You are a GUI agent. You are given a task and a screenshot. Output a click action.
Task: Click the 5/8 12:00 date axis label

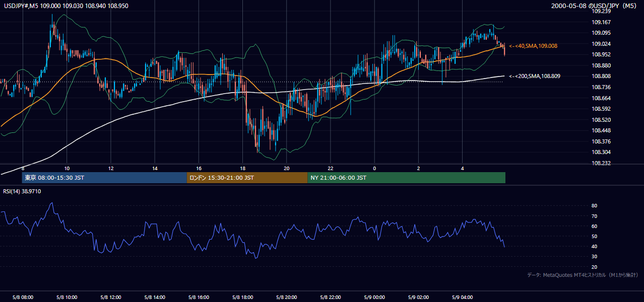point(111,297)
